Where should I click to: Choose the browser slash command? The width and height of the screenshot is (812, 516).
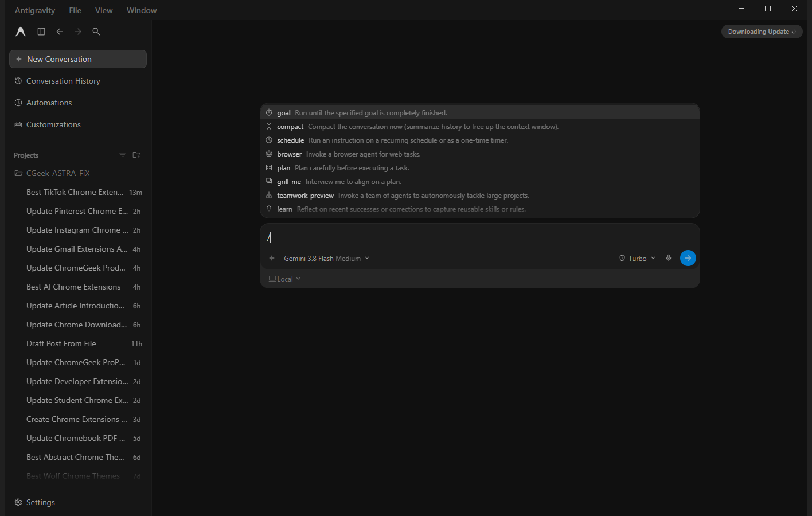pos(480,154)
